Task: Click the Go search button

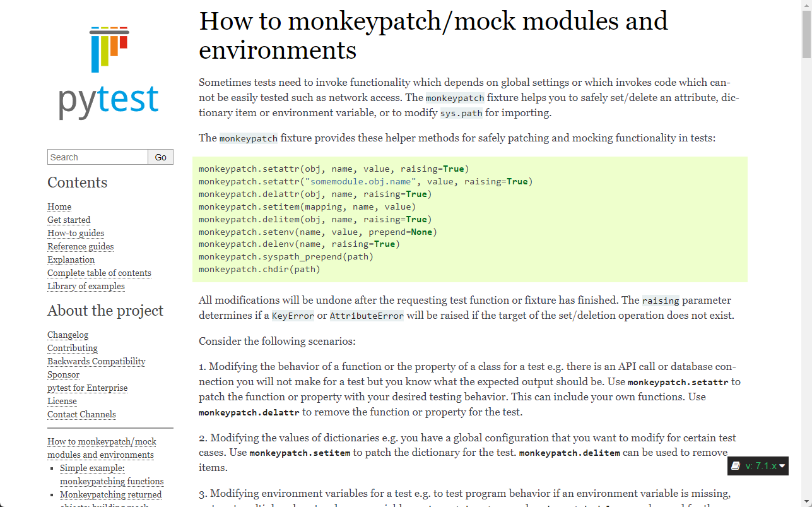Action: (161, 157)
